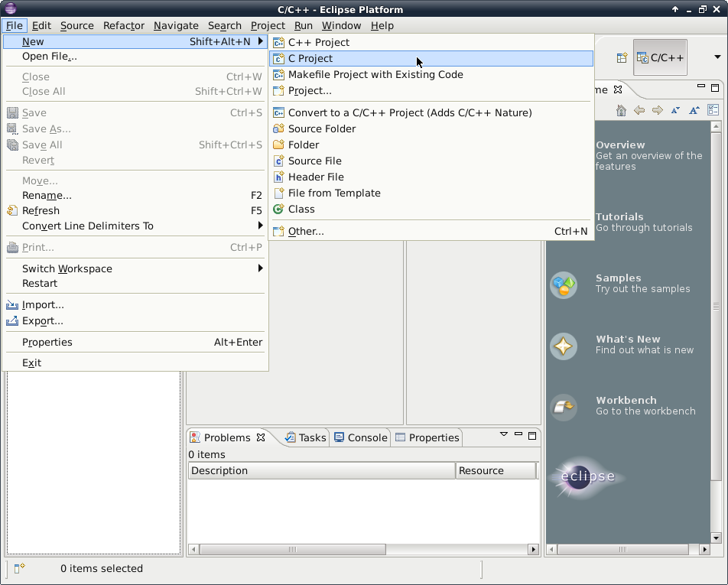The height and width of the screenshot is (585, 728).
Task: Open the Edit menu
Action: click(x=41, y=25)
